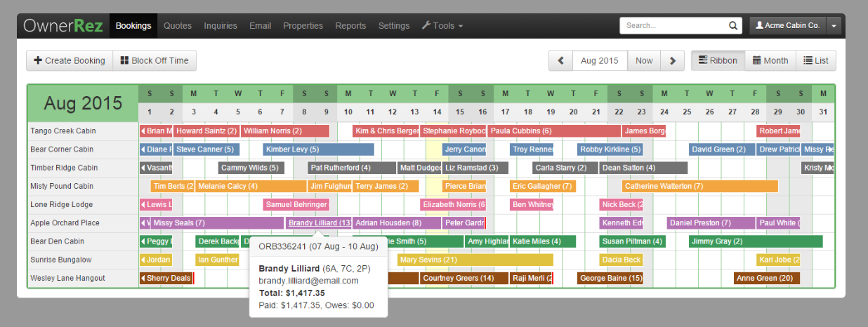
Task: Open David Green (2) booking
Action: pos(722,149)
